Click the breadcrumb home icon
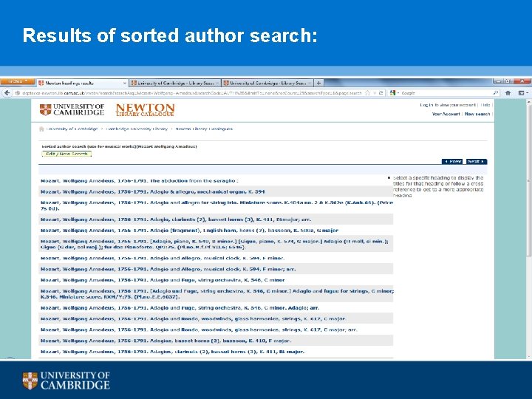This screenshot has width=532, height=399. [41, 129]
